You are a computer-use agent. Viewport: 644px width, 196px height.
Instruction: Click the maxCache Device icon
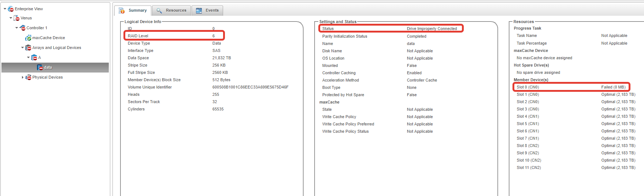coord(28,38)
